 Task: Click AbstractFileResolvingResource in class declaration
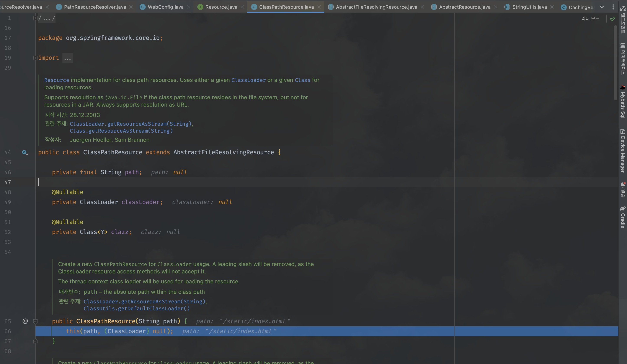coord(224,152)
